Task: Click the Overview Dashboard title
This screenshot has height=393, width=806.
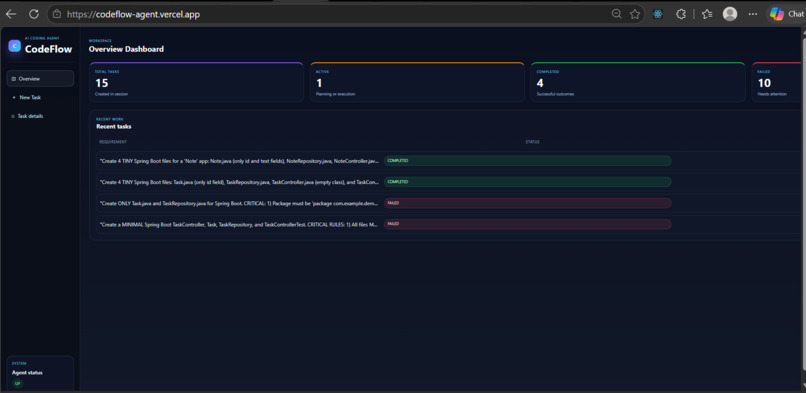Action: [x=126, y=49]
